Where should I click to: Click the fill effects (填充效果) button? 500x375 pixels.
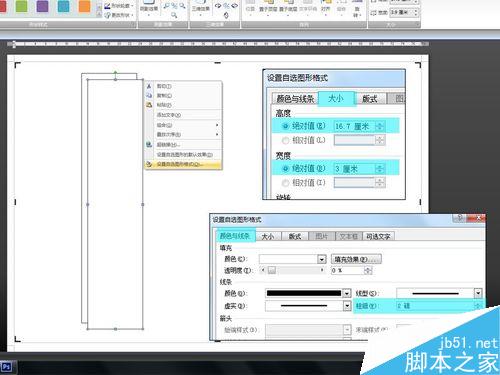356,259
